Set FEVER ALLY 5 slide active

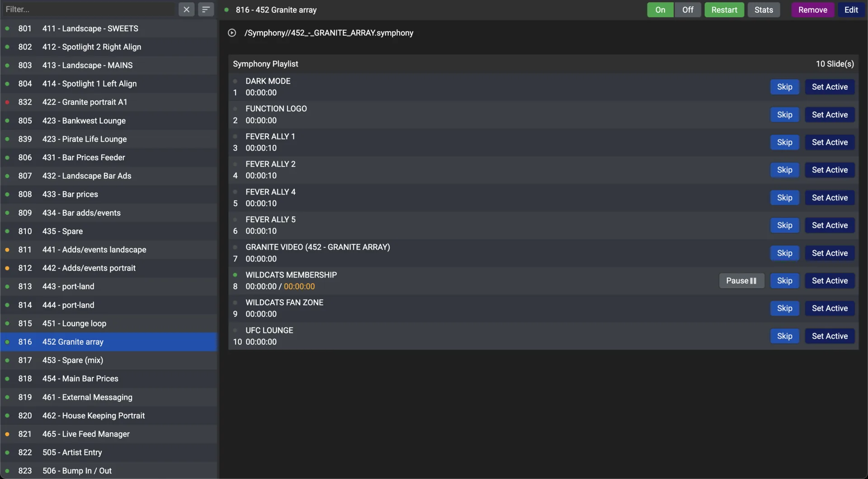830,225
